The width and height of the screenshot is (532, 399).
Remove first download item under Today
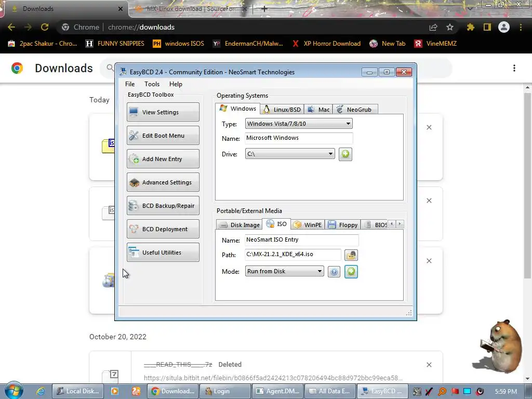tap(429, 127)
